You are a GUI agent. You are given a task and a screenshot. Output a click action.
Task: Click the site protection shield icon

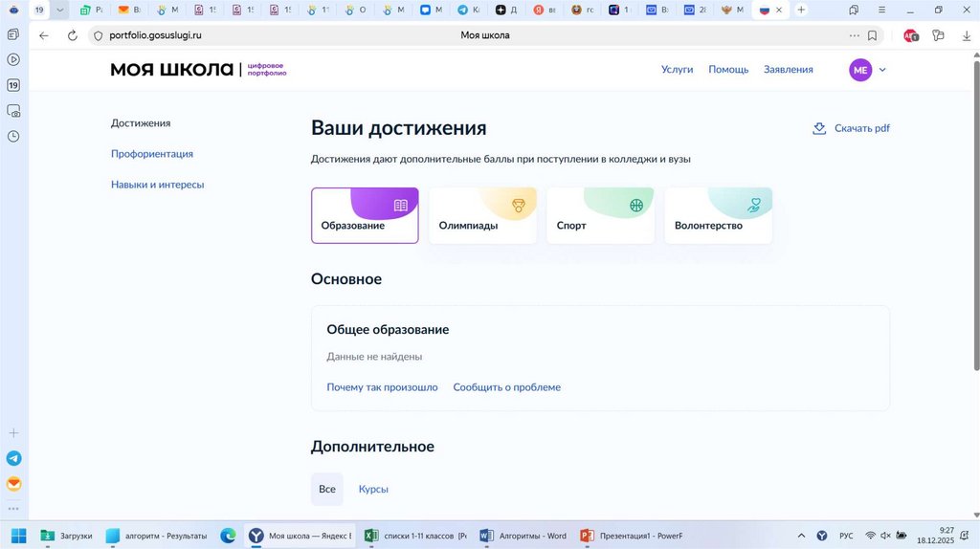click(x=98, y=35)
